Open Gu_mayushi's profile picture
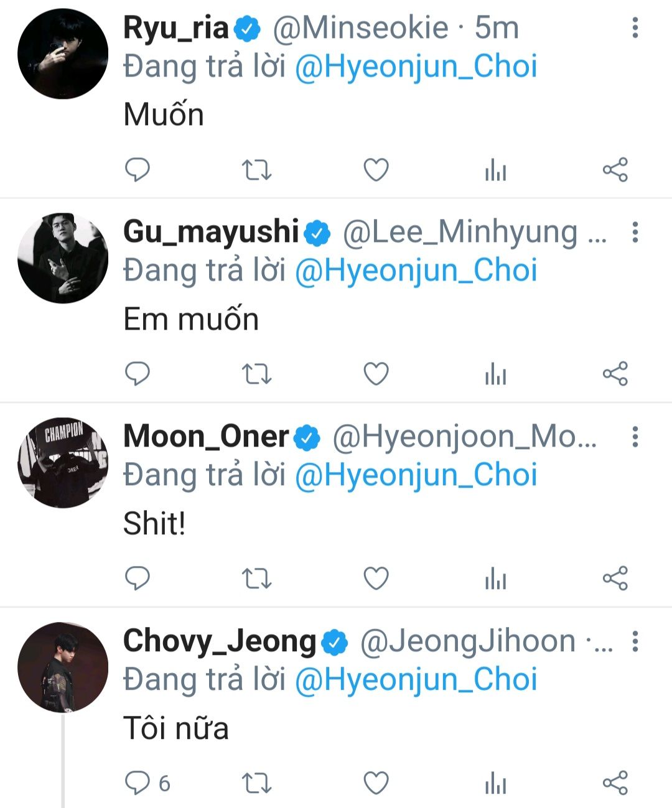The width and height of the screenshot is (672, 808). point(63,258)
